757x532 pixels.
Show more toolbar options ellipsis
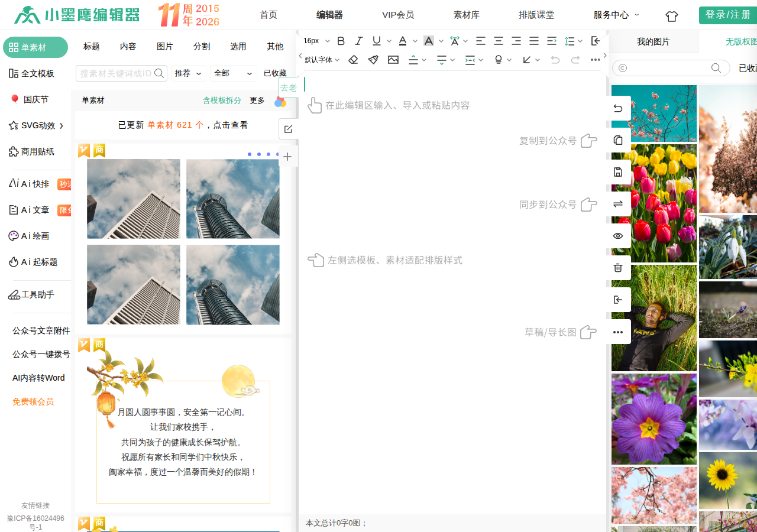(x=595, y=60)
